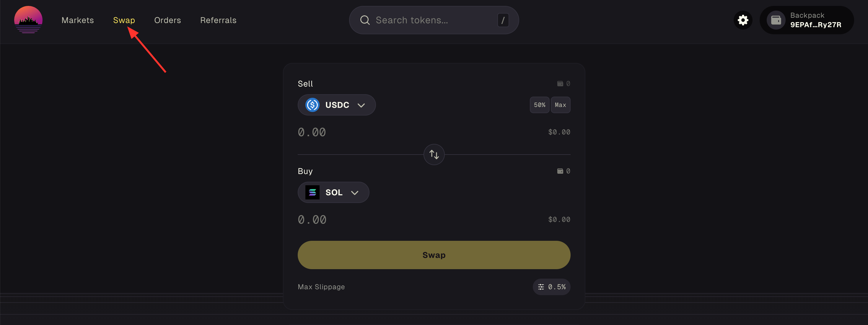Click the SOL token logo icon

point(312,192)
